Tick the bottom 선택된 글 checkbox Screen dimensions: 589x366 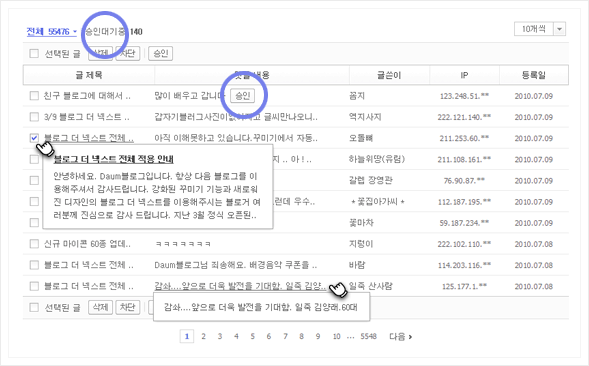34,307
